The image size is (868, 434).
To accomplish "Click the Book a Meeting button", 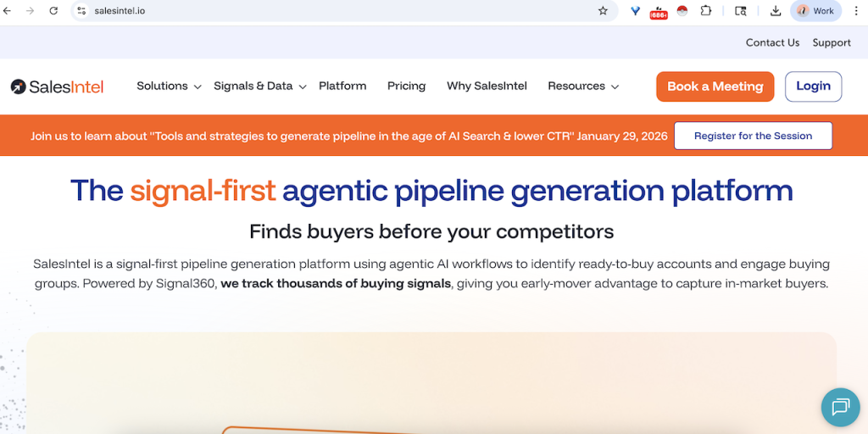I will click(715, 86).
